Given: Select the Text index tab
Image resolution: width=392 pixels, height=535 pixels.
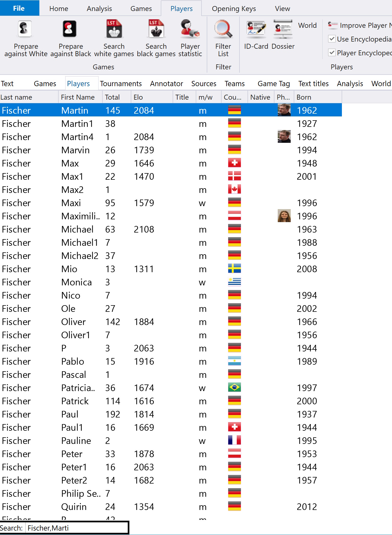Looking at the screenshot, I should 7,83.
